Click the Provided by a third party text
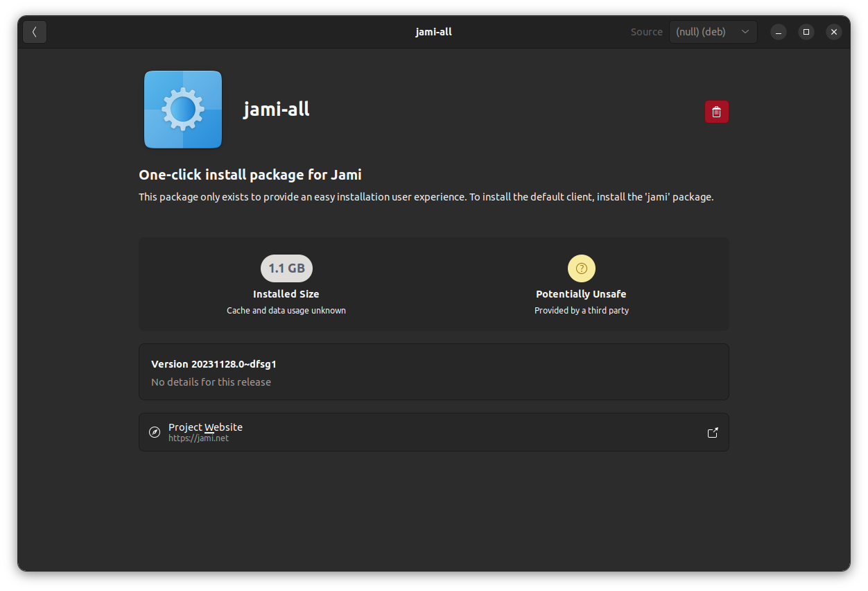 coord(581,310)
